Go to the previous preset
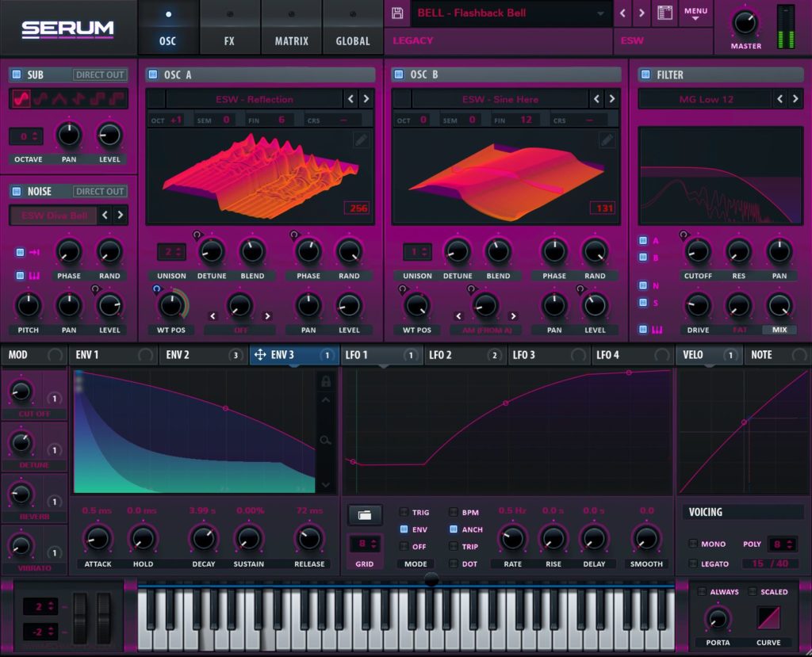Image resolution: width=812 pixels, height=657 pixels. tap(623, 13)
